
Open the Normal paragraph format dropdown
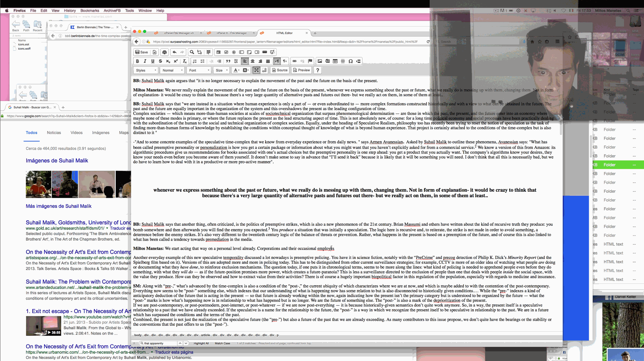pos(172,70)
